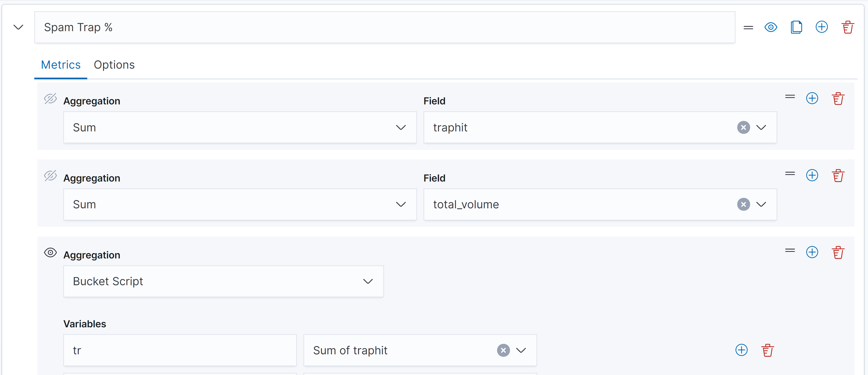Delete the total_volume Sum metric
Viewport: 868px width, 375px height.
pyautogui.click(x=838, y=175)
